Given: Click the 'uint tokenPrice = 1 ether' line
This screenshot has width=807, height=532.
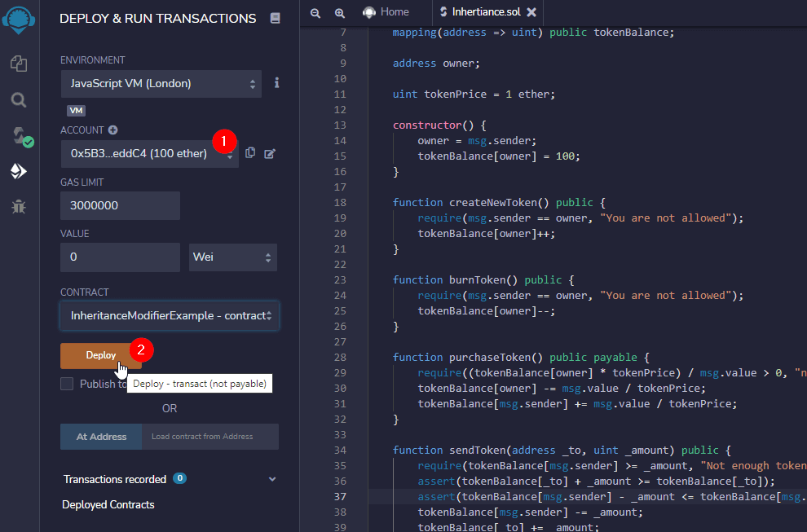Looking at the screenshot, I should 474,95.
